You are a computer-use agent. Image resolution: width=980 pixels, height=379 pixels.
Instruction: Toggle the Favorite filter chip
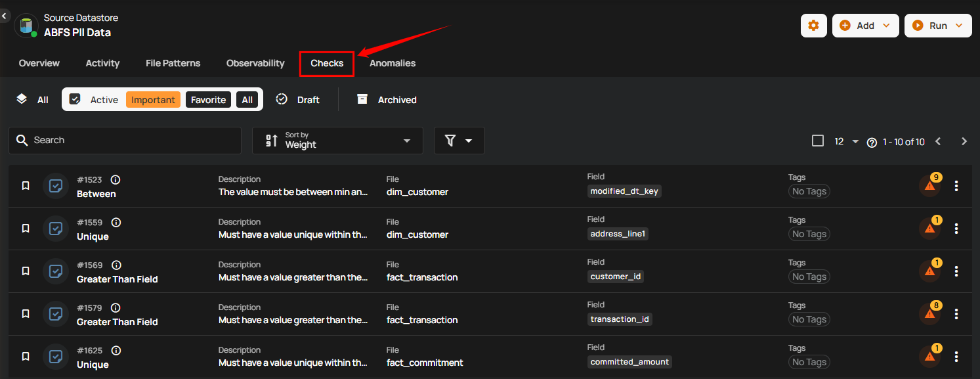pos(208,100)
